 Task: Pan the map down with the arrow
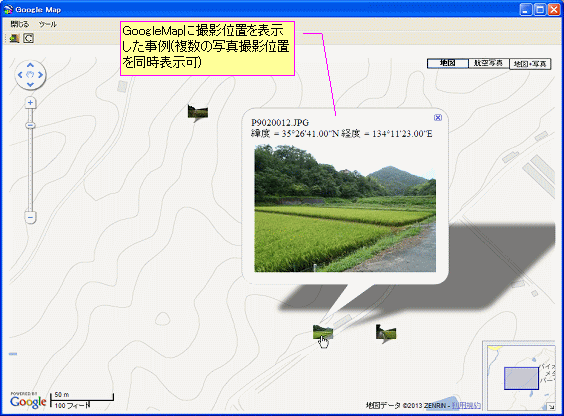coord(30,84)
